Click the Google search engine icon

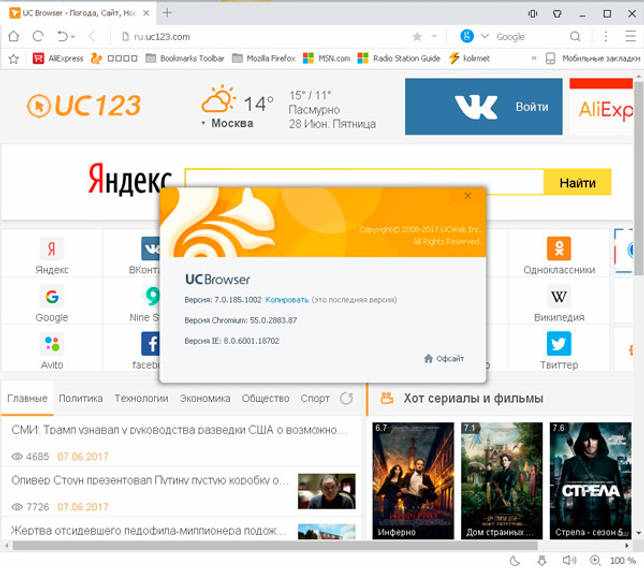[x=467, y=36]
